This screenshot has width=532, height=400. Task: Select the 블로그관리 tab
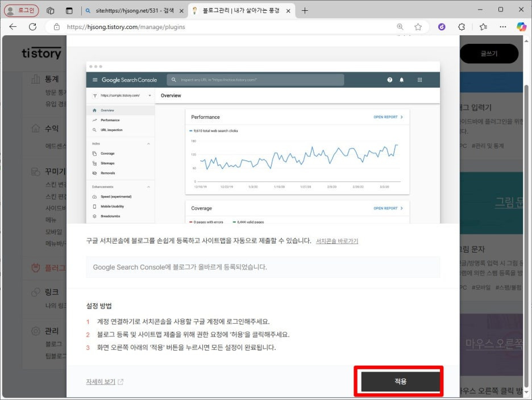[241, 10]
